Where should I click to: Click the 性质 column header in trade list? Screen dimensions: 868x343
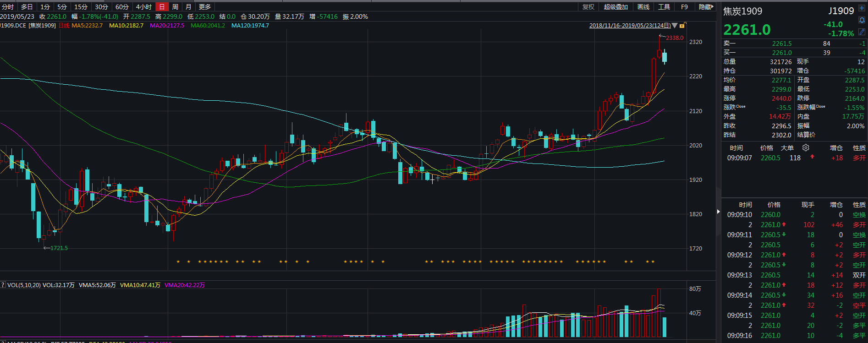pos(859,205)
